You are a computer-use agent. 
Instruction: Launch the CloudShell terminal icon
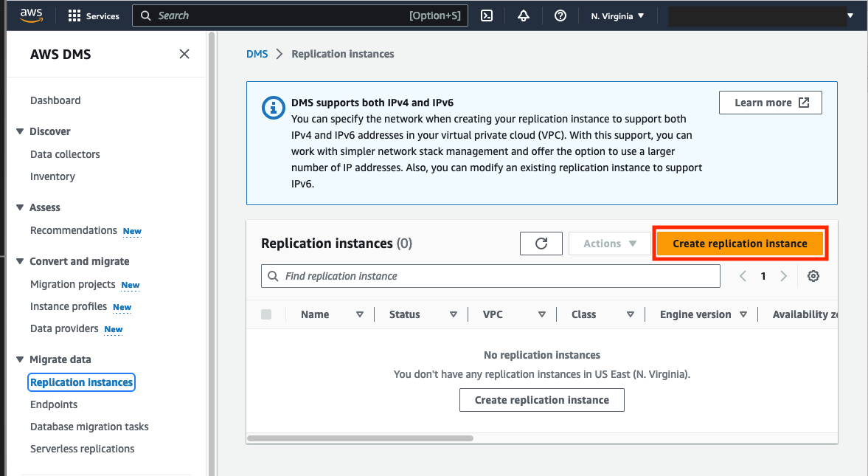point(487,15)
